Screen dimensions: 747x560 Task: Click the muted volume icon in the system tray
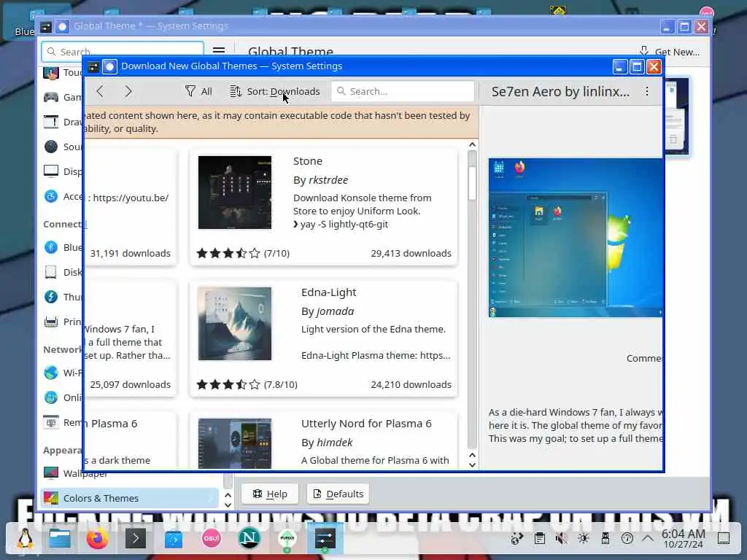561,539
